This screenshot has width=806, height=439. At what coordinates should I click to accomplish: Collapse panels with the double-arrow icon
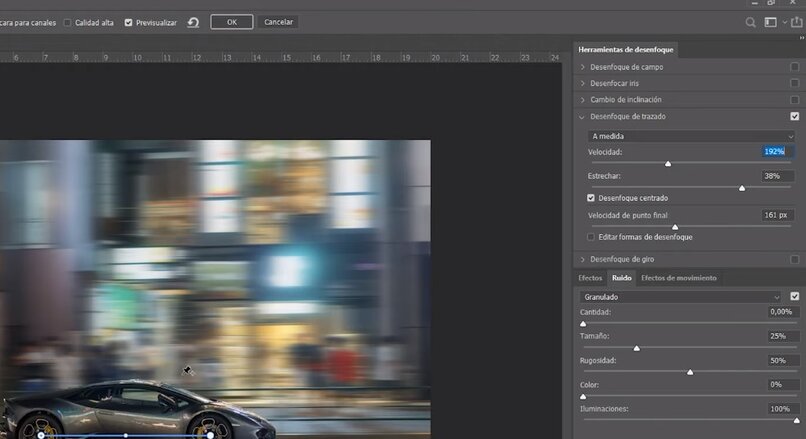(x=801, y=38)
